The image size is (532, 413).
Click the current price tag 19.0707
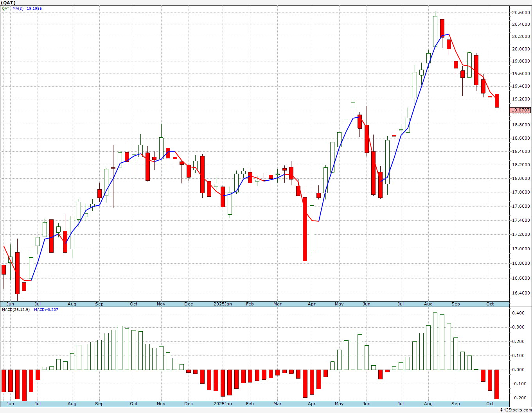pos(521,110)
